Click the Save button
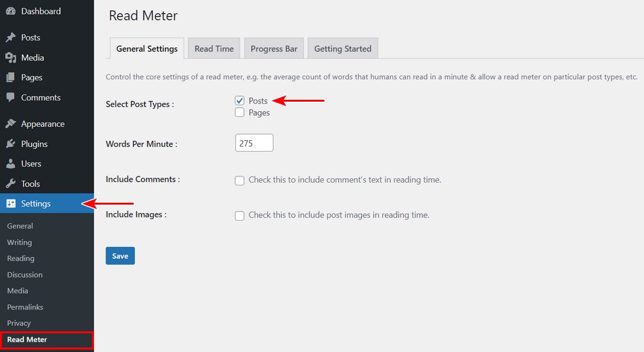 120,256
